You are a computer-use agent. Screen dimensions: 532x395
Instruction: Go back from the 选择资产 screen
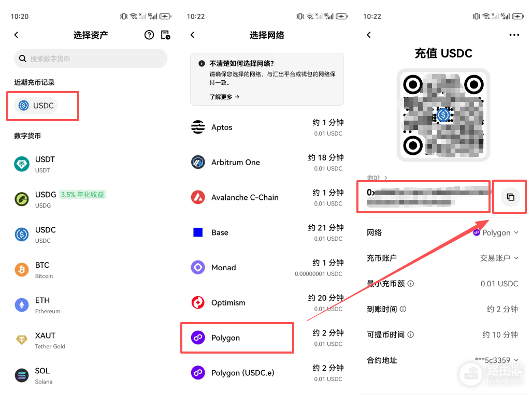pos(16,35)
